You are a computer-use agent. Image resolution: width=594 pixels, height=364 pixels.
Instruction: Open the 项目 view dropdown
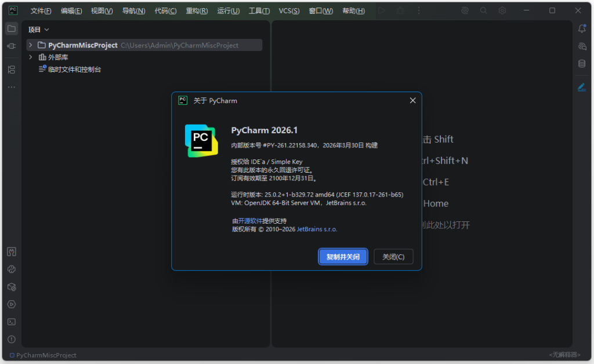tap(38, 29)
